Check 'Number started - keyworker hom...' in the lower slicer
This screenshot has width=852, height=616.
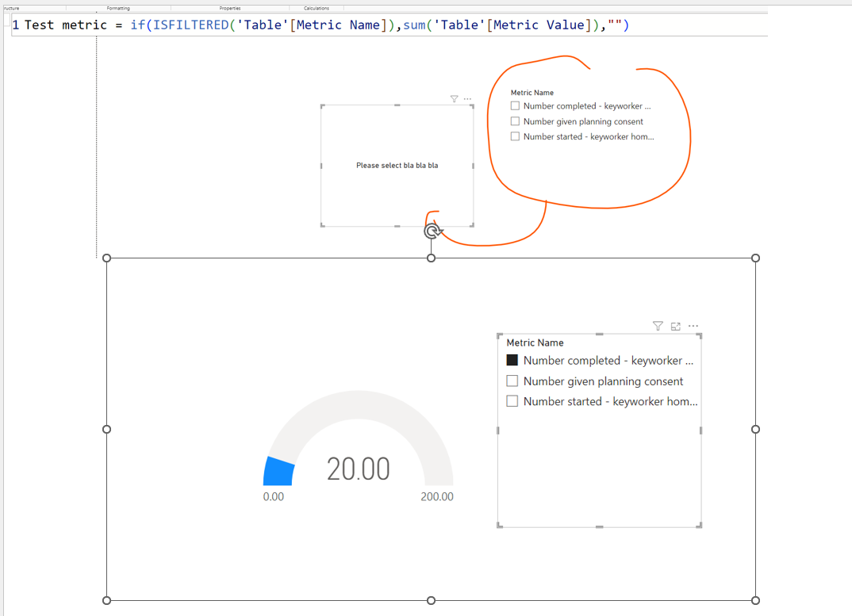click(x=512, y=401)
